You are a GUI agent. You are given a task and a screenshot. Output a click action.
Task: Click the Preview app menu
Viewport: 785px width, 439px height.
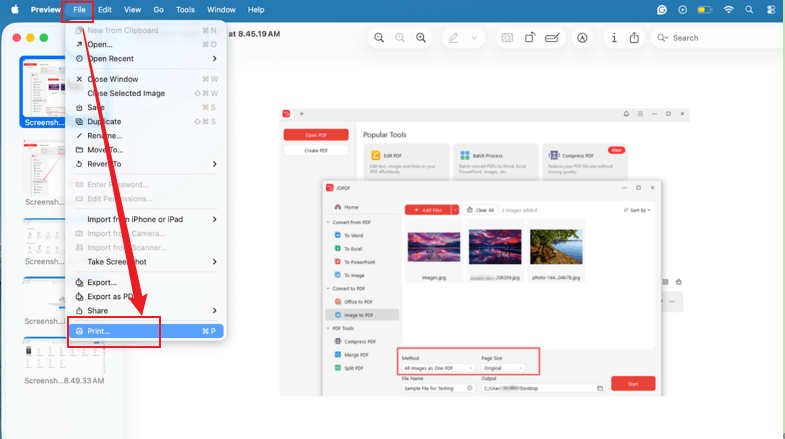(46, 10)
